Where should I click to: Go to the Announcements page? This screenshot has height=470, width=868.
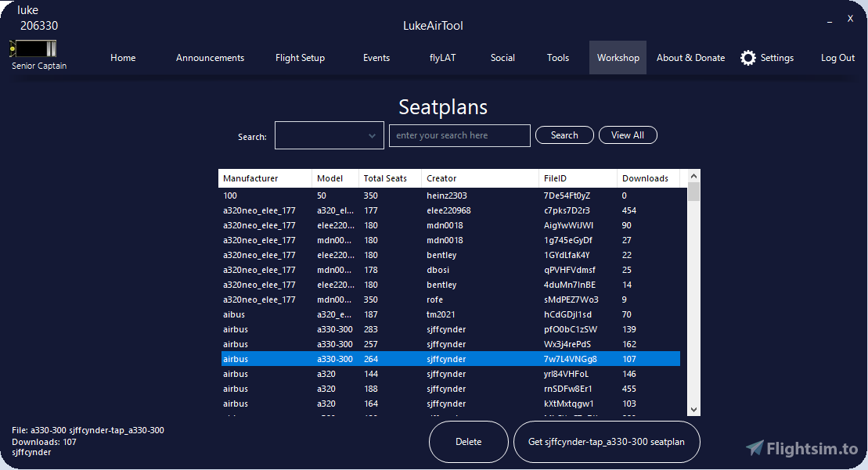pos(210,57)
